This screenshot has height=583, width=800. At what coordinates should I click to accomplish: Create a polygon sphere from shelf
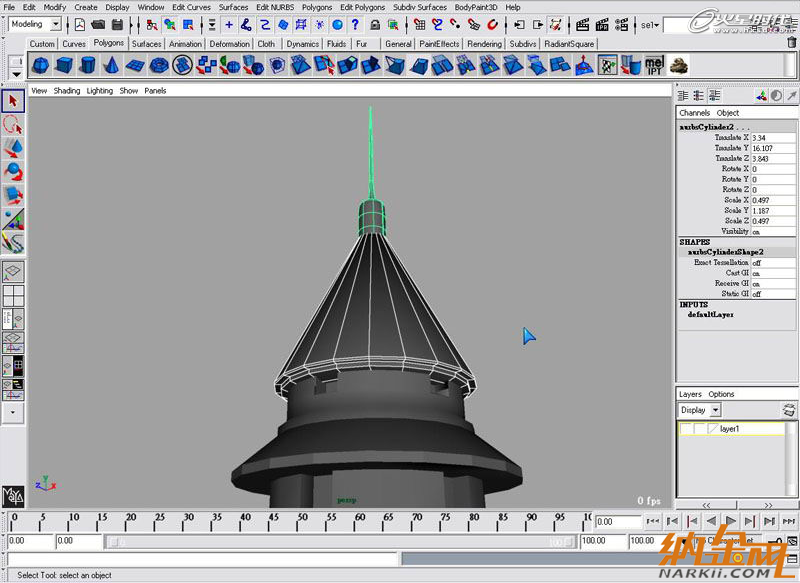[40, 65]
